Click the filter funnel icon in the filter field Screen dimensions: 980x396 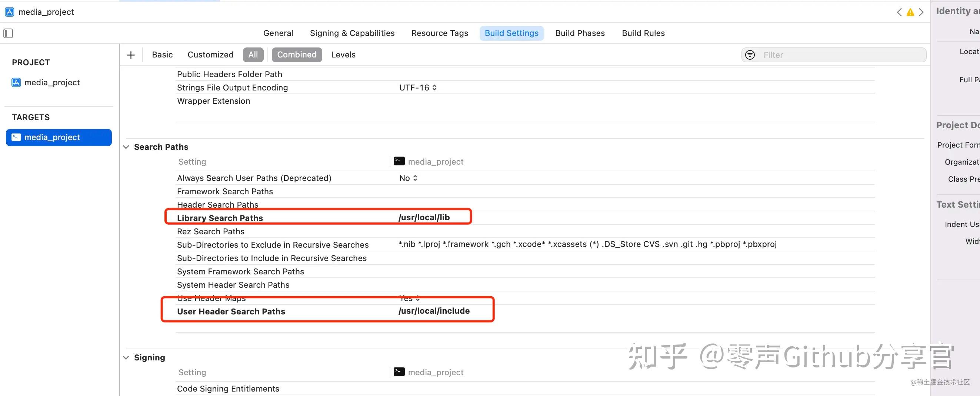pyautogui.click(x=750, y=55)
